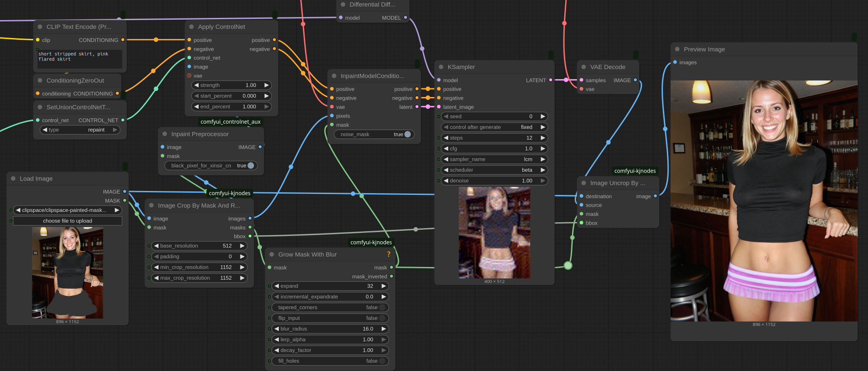Open the sampler_name dropdown showing lcm
The image size is (868, 371).
494,159
